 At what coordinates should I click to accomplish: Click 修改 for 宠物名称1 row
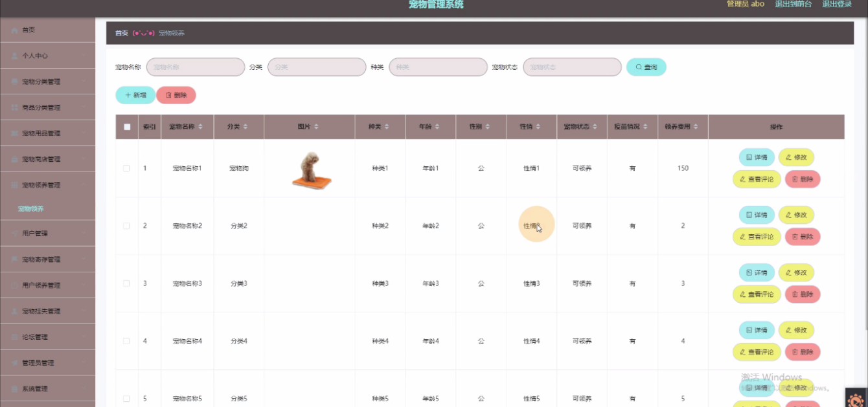[796, 157]
